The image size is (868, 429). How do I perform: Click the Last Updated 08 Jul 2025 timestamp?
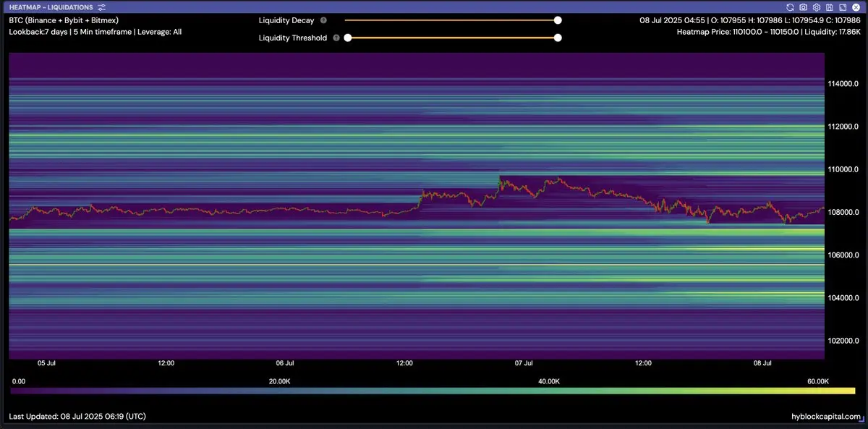pyautogui.click(x=77, y=417)
